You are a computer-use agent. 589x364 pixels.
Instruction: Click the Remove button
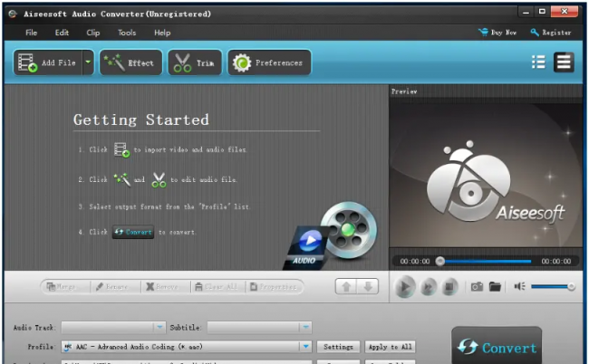pos(162,287)
